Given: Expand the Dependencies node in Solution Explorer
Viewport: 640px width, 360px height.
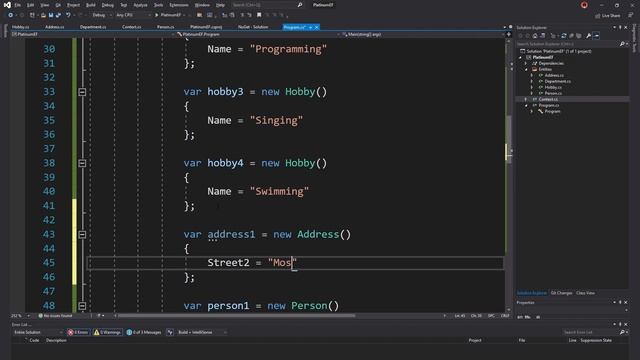Looking at the screenshot, I should (x=526, y=63).
